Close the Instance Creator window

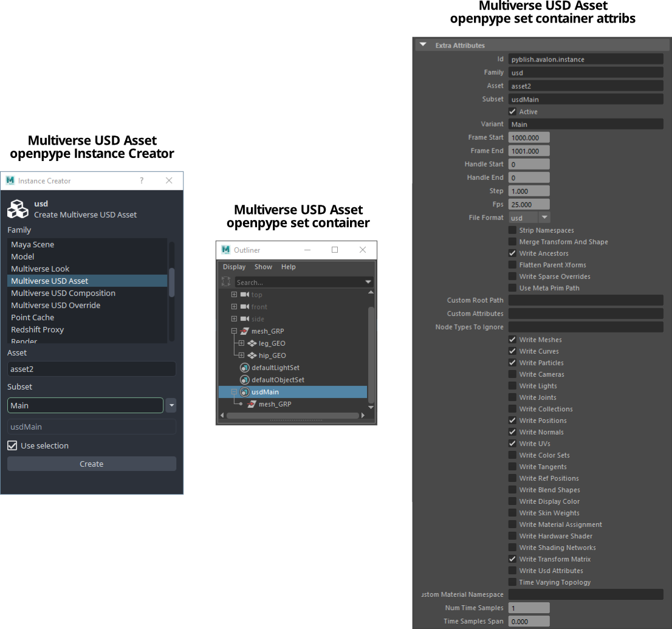tap(169, 180)
